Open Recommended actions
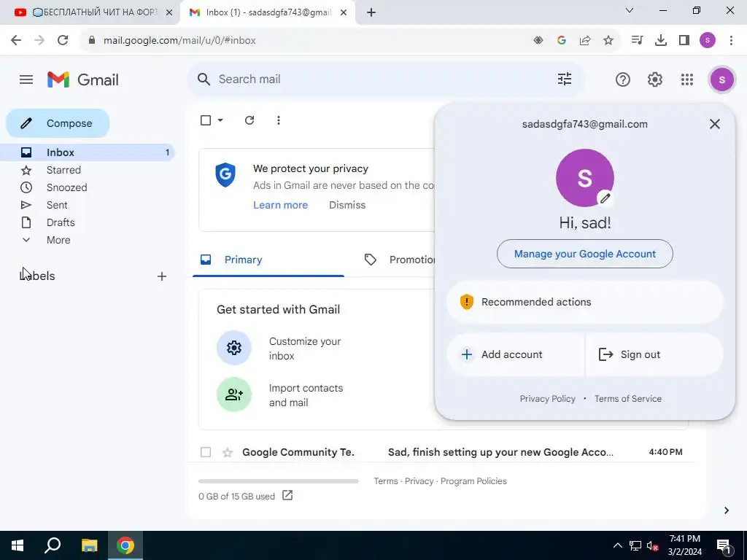Screen dimensions: 747x560 coord(584,302)
